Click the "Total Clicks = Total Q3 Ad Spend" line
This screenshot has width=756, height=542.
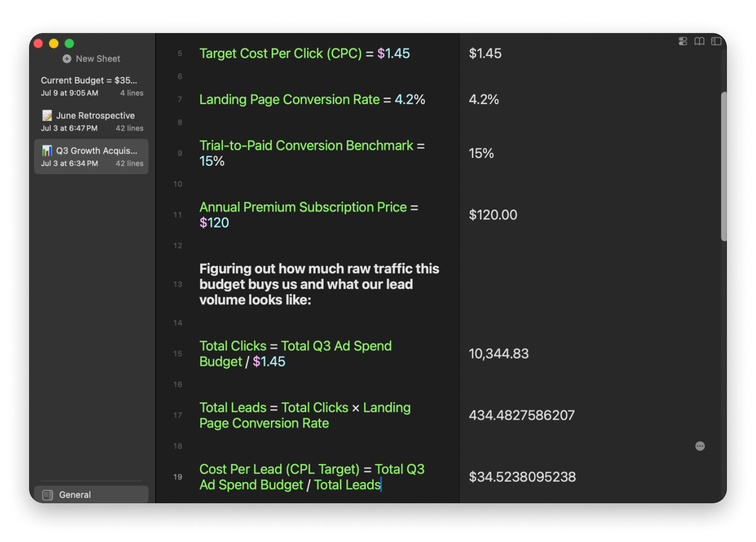pyautogui.click(x=296, y=353)
